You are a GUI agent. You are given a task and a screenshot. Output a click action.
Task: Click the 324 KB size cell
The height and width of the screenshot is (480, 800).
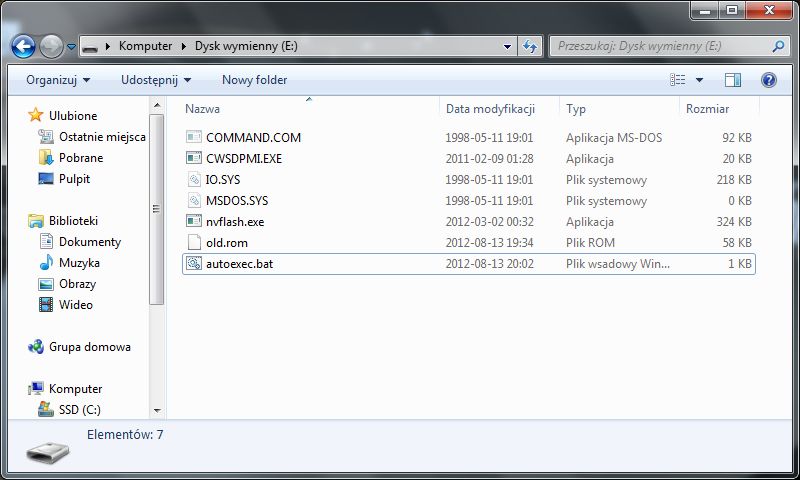734,222
